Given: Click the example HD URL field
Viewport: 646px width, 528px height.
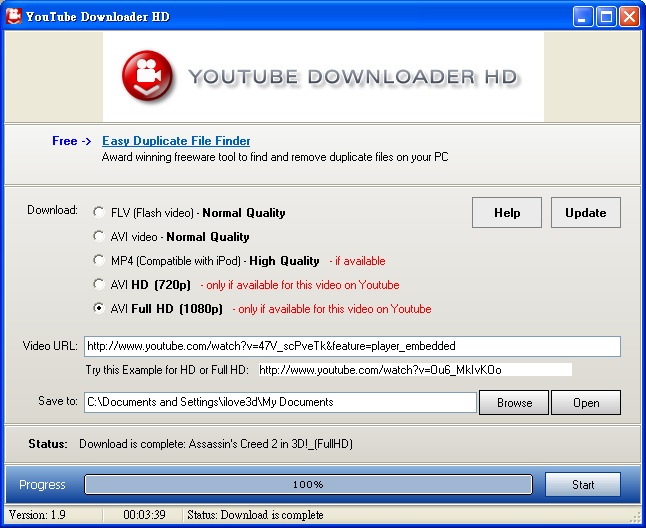Looking at the screenshot, I should [x=415, y=369].
